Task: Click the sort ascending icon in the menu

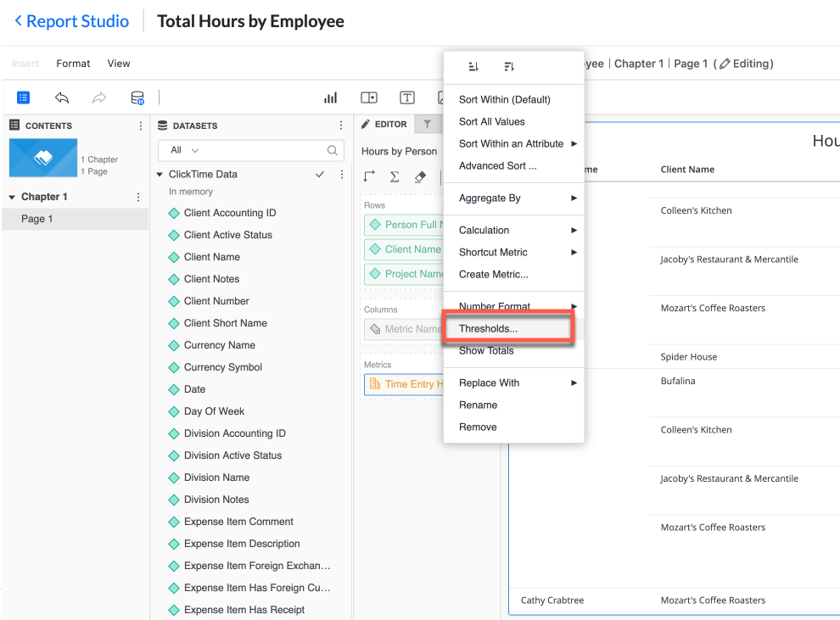Action: click(x=473, y=66)
